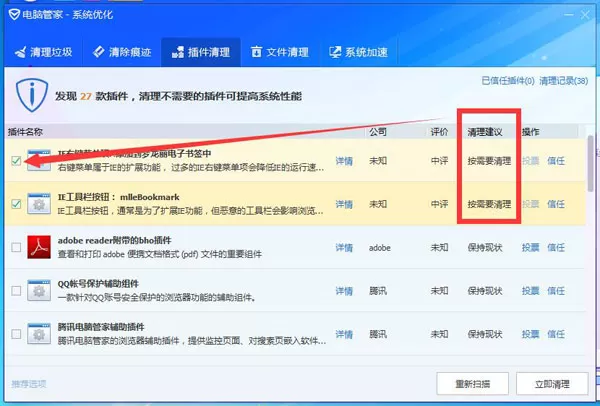
Task: Go to the 系统加速 tab
Action: point(359,52)
